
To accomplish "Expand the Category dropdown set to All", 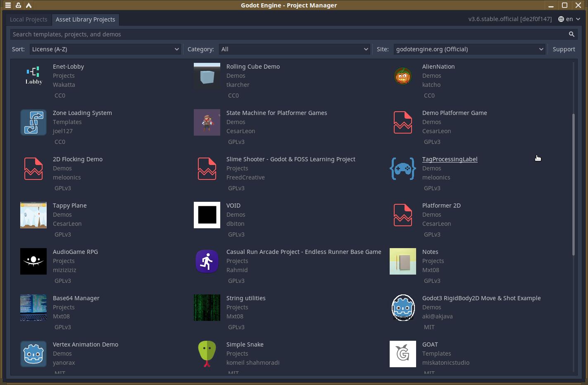I will [x=295, y=49].
